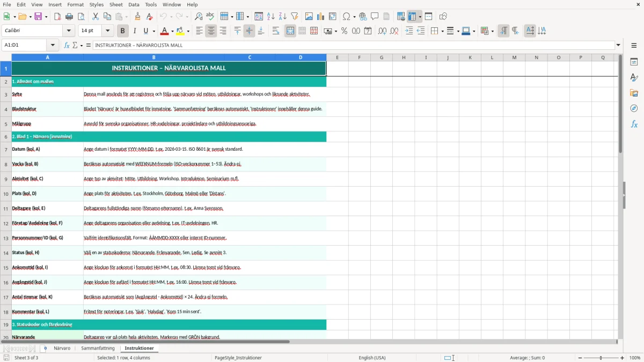This screenshot has width=644, height=362.
Task: Toggle Italic formatting
Action: point(134,31)
